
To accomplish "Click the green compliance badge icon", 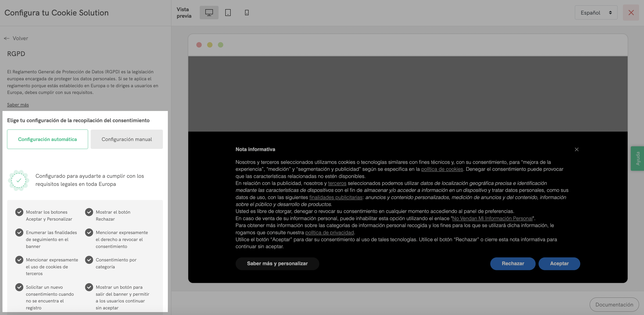I will 19,180.
